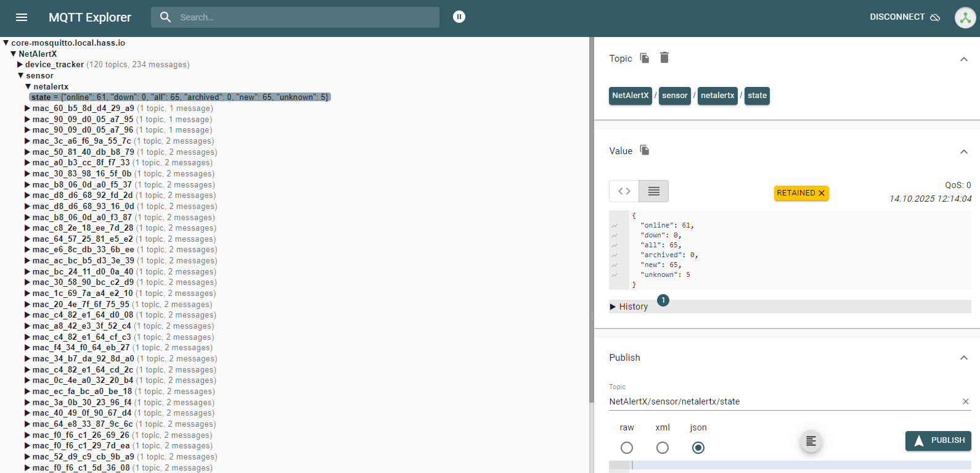Select the json payload format
Screen dimensions: 980x473
[698, 448]
